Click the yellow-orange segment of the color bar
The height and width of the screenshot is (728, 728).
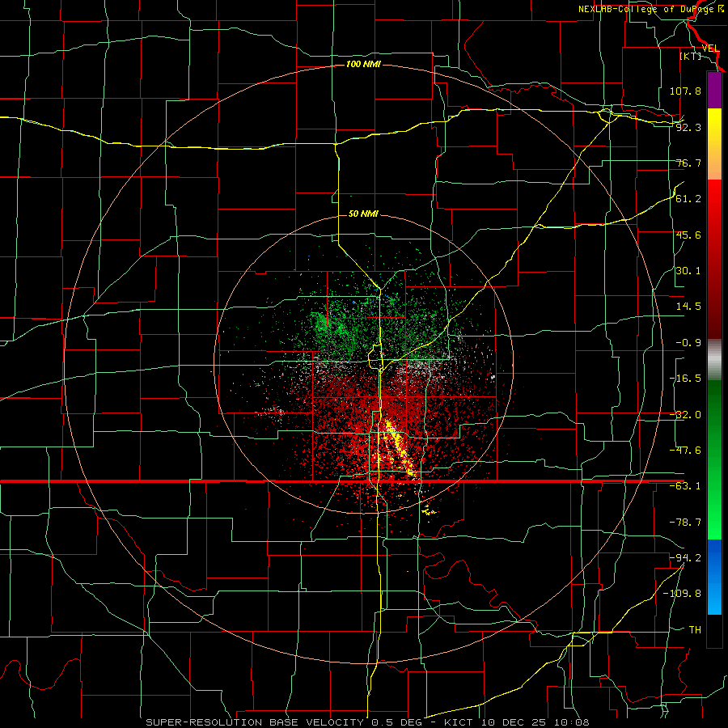coord(714,144)
